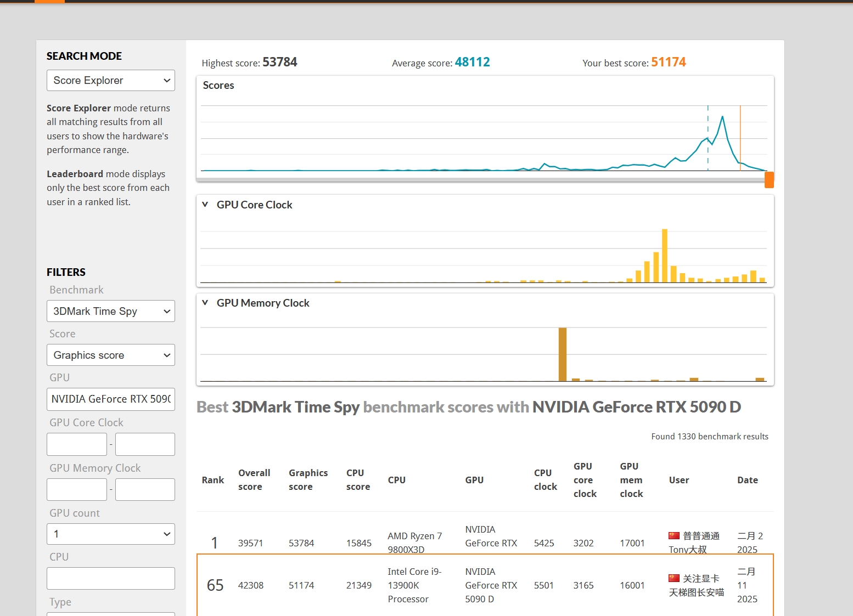Click the Date column header

pyautogui.click(x=748, y=480)
